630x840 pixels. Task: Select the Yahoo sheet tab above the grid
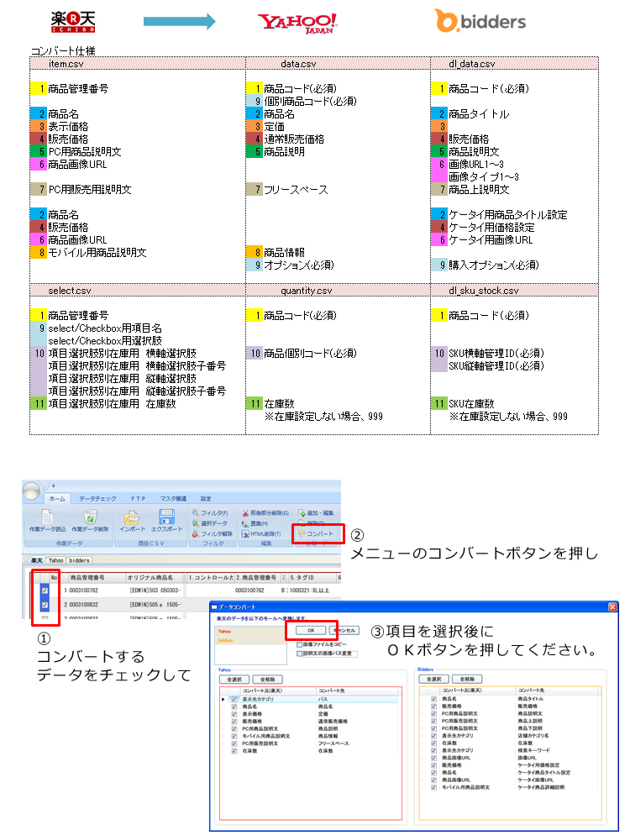click(55, 560)
